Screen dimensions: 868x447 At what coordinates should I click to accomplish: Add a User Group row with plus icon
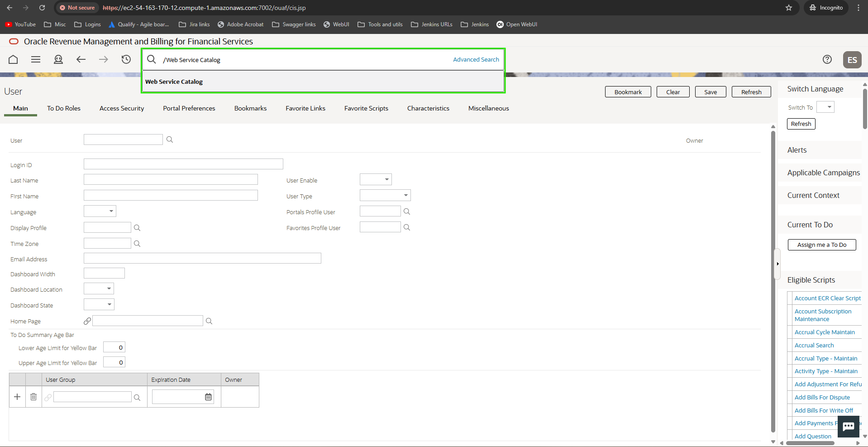point(17,397)
